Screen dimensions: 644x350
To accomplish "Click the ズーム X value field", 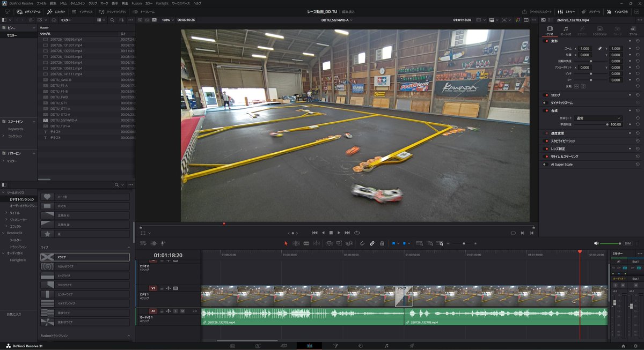I will [585, 48].
